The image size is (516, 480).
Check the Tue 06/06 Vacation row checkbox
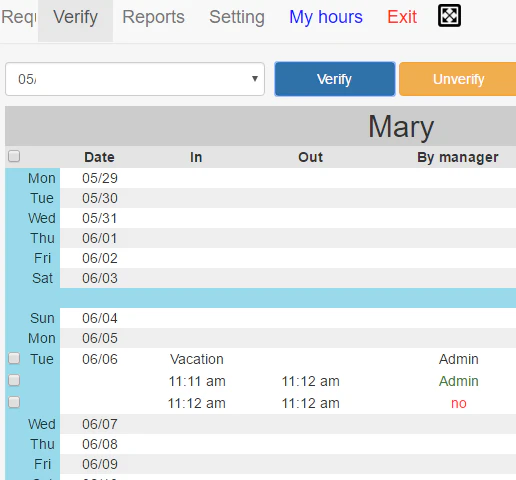(14, 358)
